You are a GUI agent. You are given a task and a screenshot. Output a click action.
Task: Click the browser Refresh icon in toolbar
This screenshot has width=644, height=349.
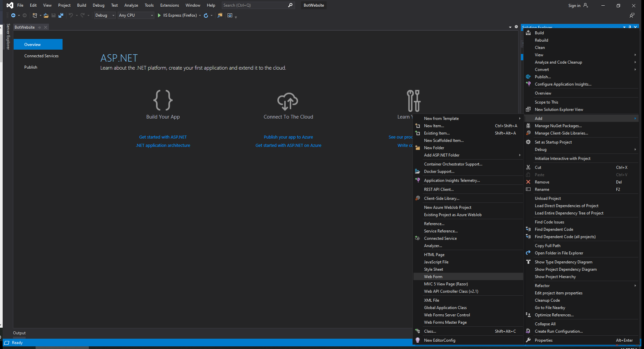[x=206, y=15]
